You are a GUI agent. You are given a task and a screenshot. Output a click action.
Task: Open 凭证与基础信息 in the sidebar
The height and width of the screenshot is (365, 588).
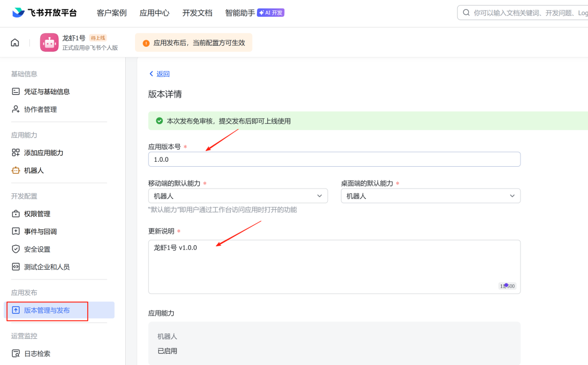(x=47, y=92)
